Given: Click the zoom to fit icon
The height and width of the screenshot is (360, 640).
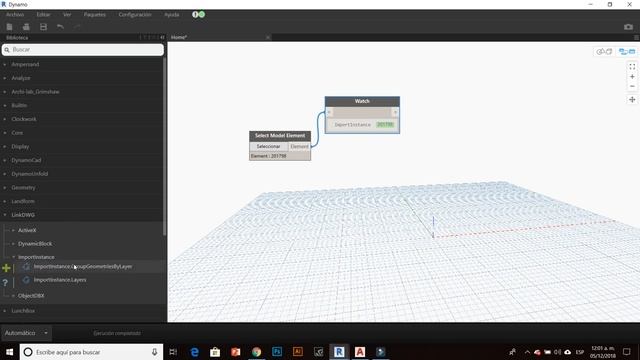Looking at the screenshot, I should click(632, 67).
